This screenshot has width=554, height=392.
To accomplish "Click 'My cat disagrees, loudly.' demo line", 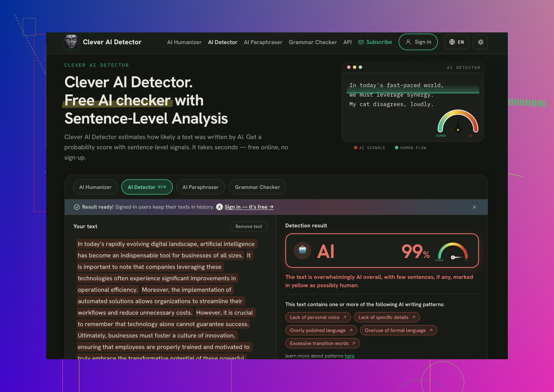I will [x=391, y=104].
